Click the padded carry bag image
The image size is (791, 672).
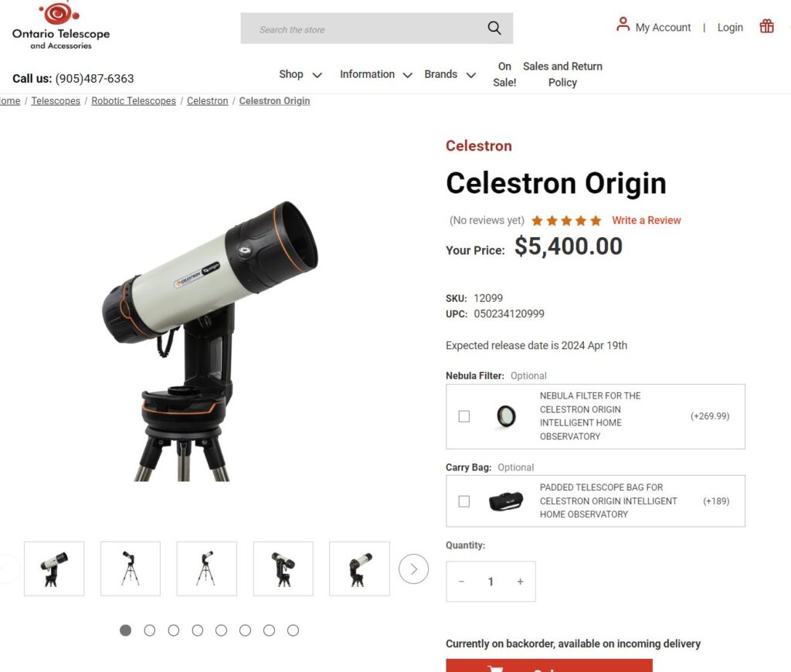pos(506,501)
